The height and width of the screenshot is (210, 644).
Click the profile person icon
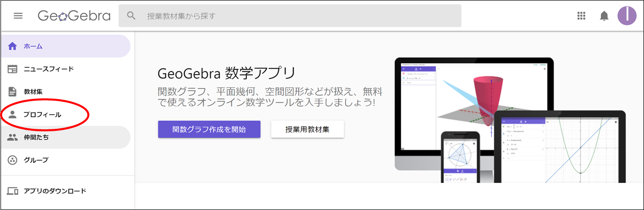coord(13,115)
